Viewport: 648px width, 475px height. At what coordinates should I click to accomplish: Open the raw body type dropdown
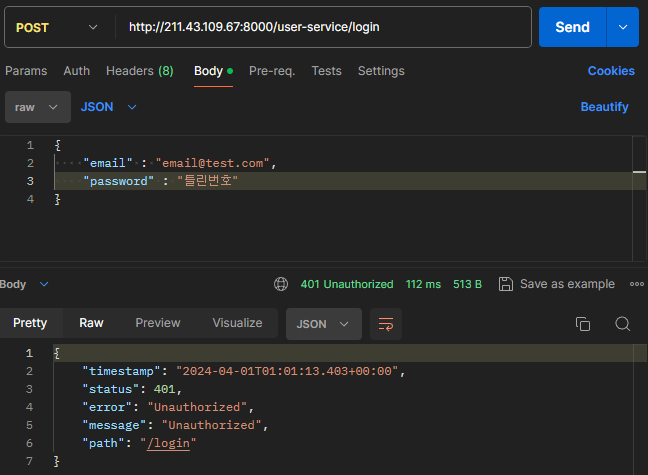[x=38, y=107]
